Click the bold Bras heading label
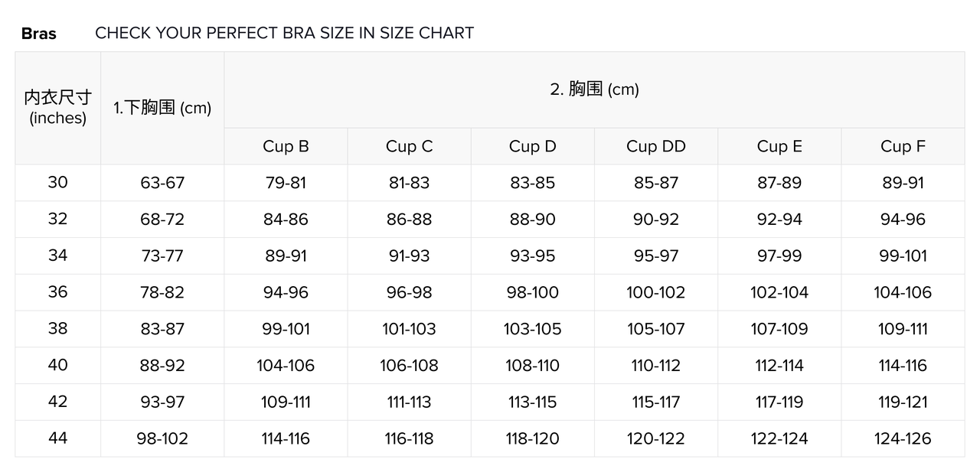This screenshot has width=980, height=472. click(x=38, y=34)
